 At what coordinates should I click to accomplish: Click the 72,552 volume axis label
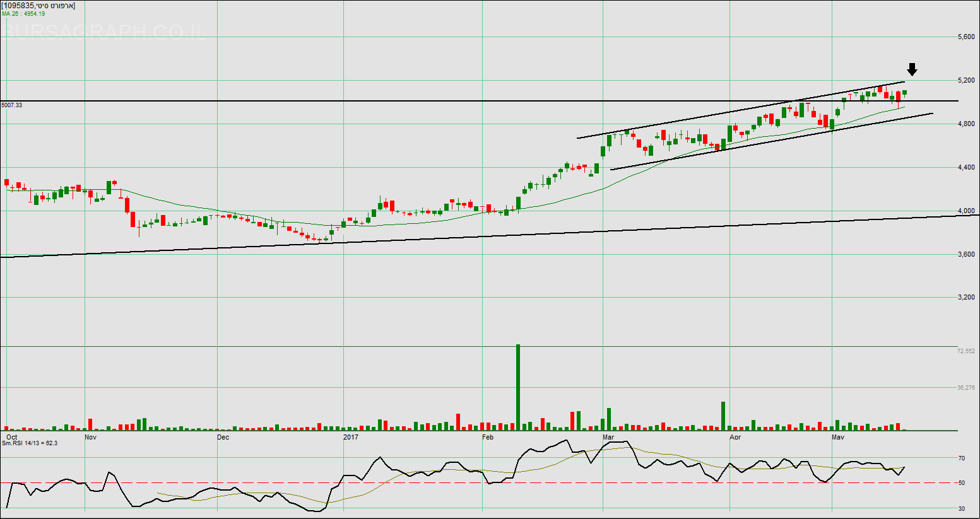[x=965, y=351]
